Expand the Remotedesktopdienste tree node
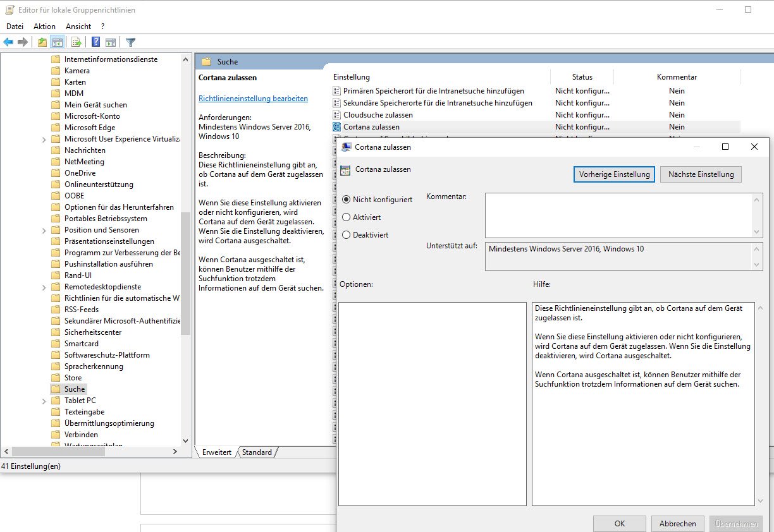The height and width of the screenshot is (532, 774). point(44,287)
